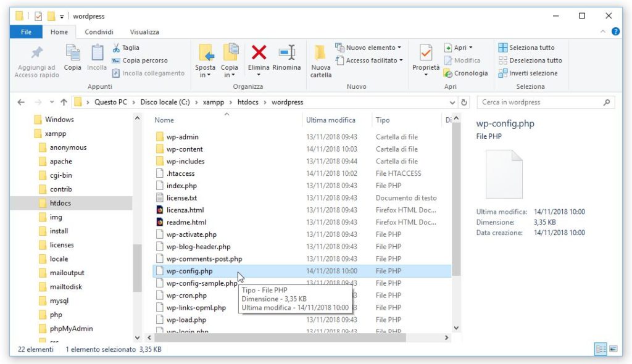Open the Help question mark icon

pos(615,31)
